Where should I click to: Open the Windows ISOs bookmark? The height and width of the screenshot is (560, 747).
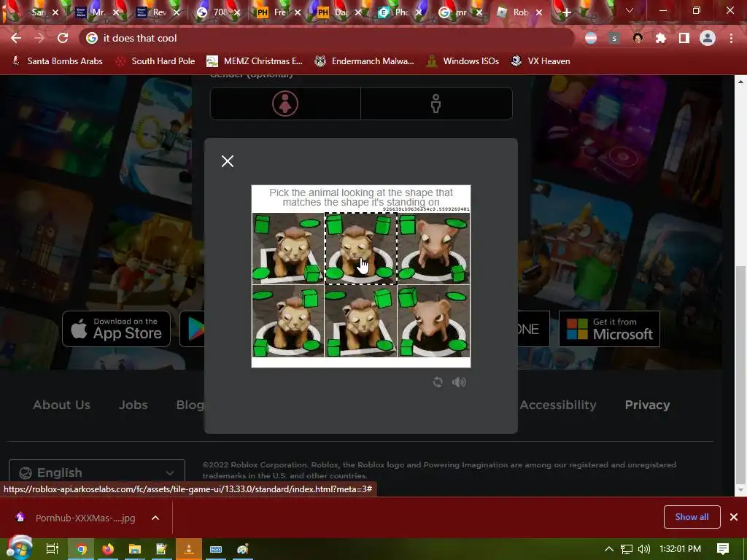462,61
